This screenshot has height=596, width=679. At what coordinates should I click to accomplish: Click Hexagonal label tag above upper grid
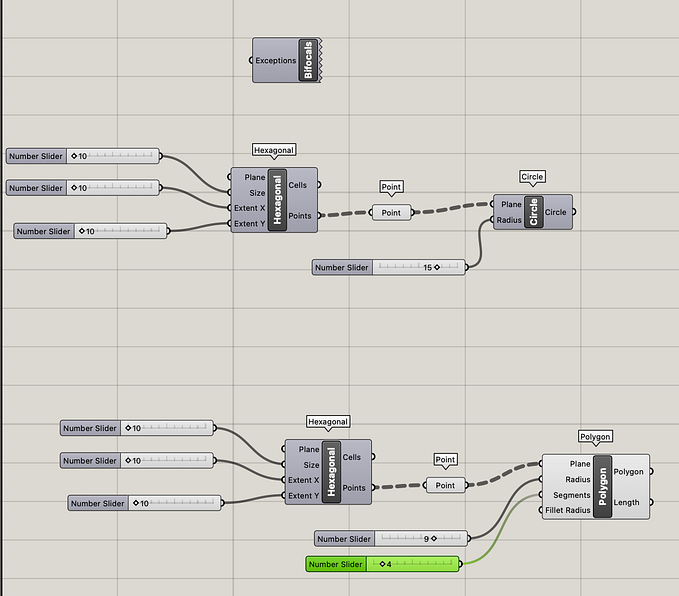click(x=274, y=150)
